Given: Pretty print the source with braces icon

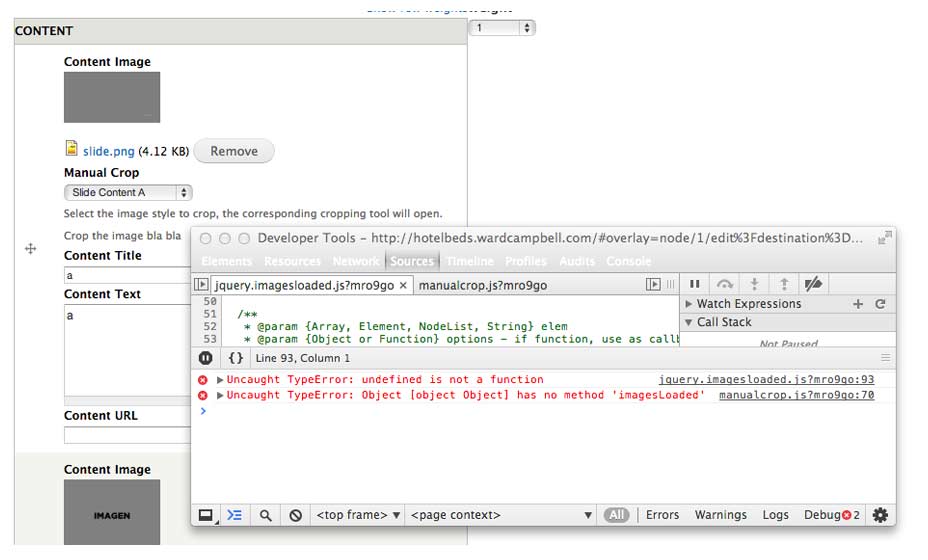Looking at the screenshot, I should tap(235, 357).
